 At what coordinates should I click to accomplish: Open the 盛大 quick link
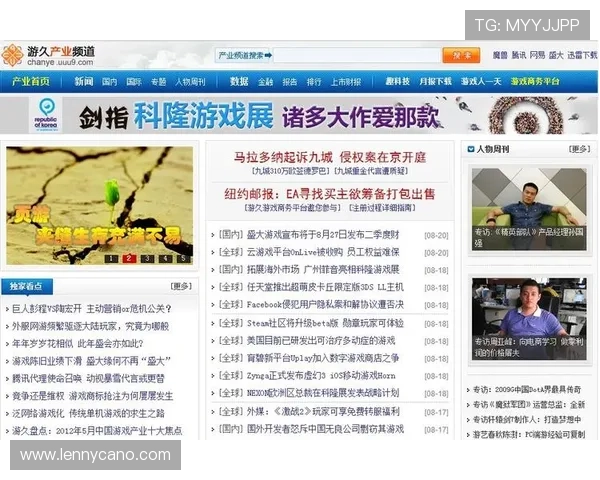556,56
